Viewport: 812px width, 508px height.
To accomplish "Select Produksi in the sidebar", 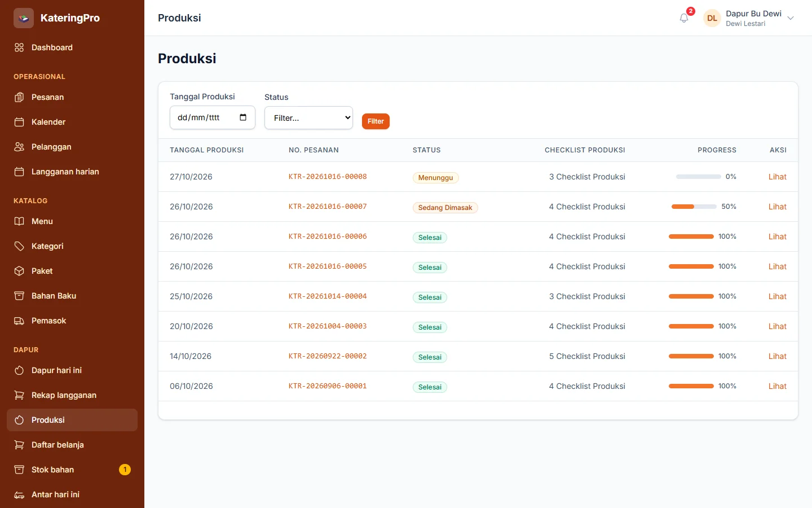I will tap(72, 420).
